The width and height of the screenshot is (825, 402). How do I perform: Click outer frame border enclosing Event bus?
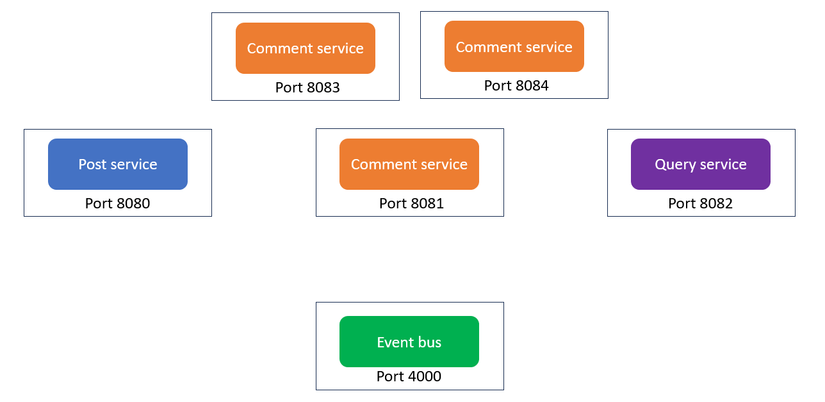coord(317,345)
